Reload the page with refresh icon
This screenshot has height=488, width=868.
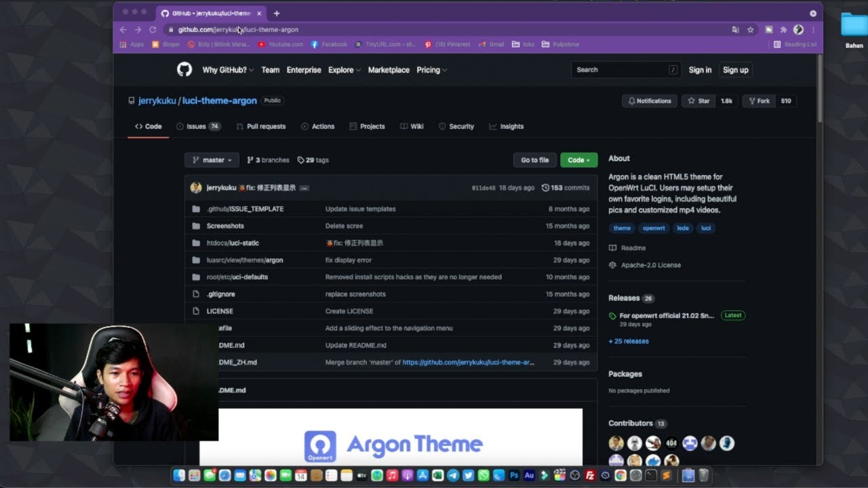[153, 30]
